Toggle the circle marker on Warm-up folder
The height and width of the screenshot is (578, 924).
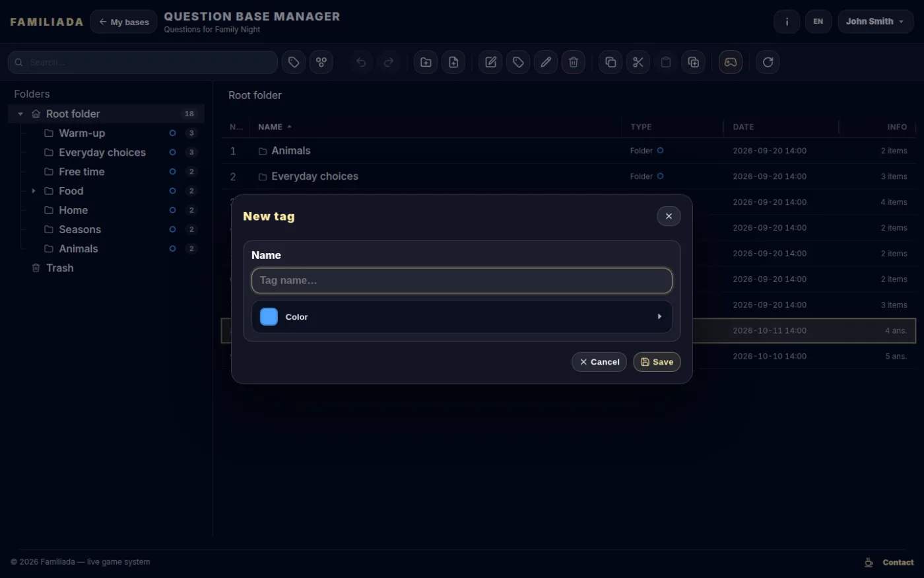click(172, 133)
